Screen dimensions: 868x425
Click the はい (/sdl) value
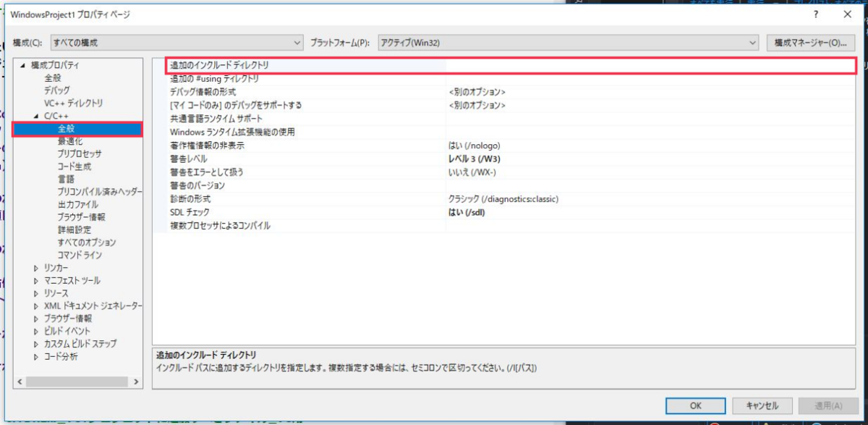click(x=467, y=212)
